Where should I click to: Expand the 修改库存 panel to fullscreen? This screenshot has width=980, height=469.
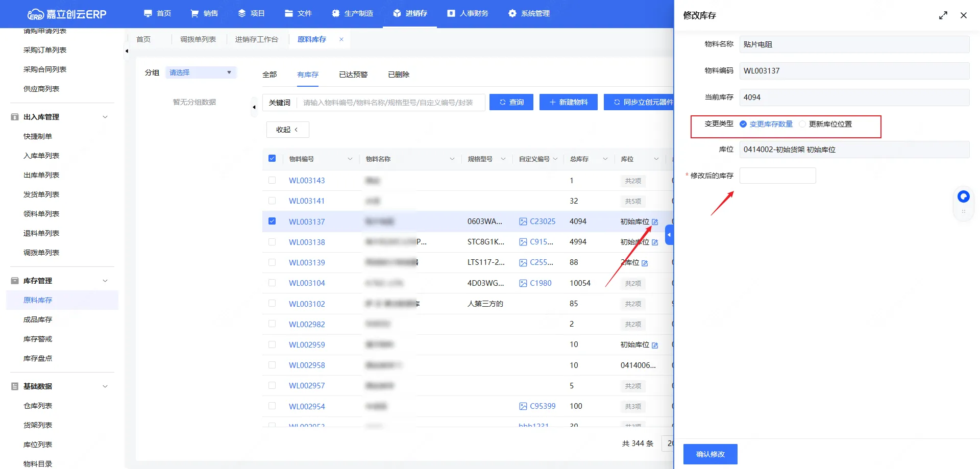pos(943,15)
